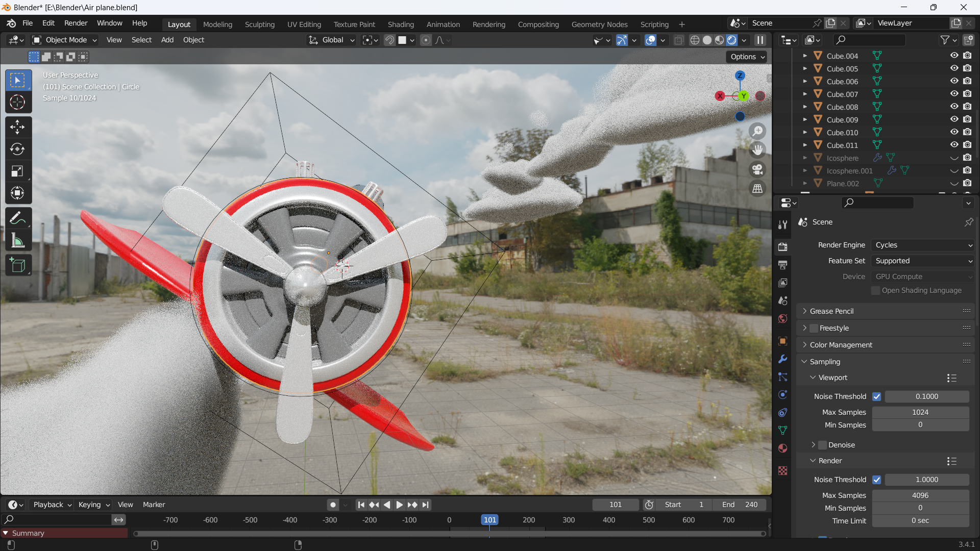This screenshot has height=551, width=980.
Task: Enable the Denoise checkbox
Action: click(x=822, y=445)
